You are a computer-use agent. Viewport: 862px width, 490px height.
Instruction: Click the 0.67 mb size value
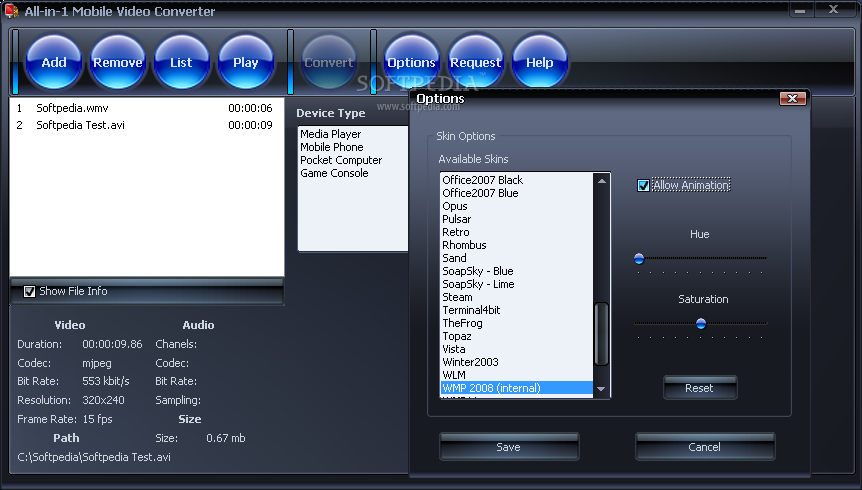click(x=225, y=438)
